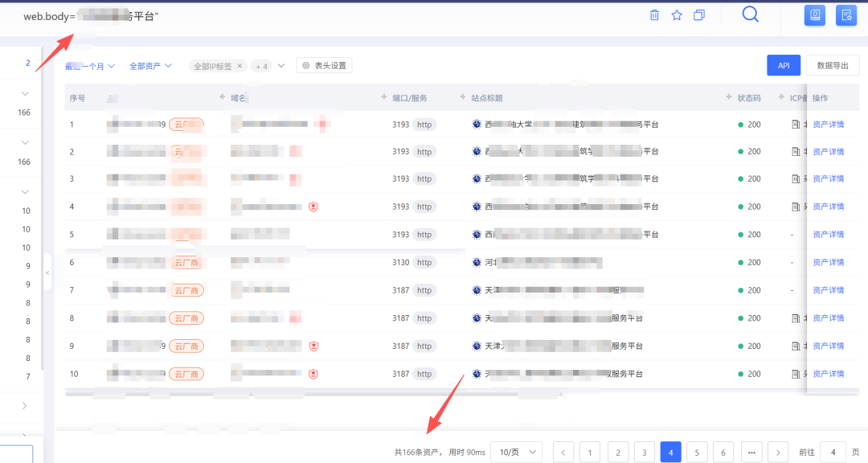Favorite the query with the star icon
Viewport: 868px width, 463px height.
coord(677,15)
